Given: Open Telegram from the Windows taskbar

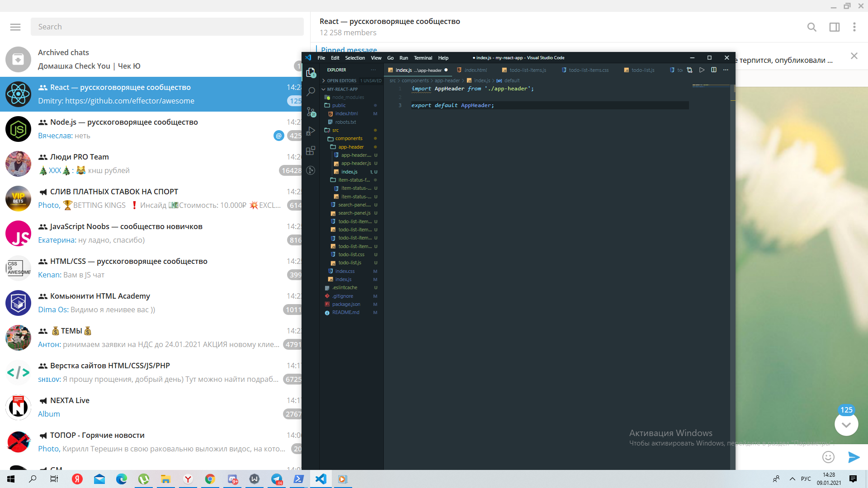Looking at the screenshot, I should tap(277, 479).
